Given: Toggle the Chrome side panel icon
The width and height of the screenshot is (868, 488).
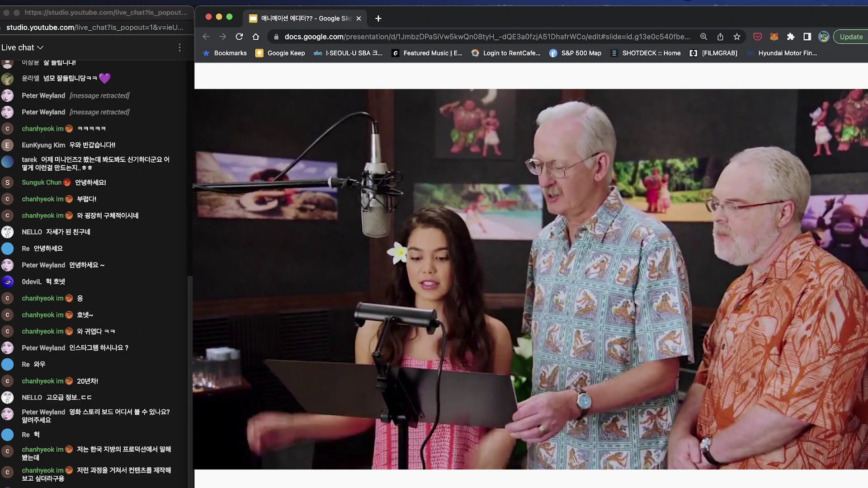Looking at the screenshot, I should [x=807, y=37].
